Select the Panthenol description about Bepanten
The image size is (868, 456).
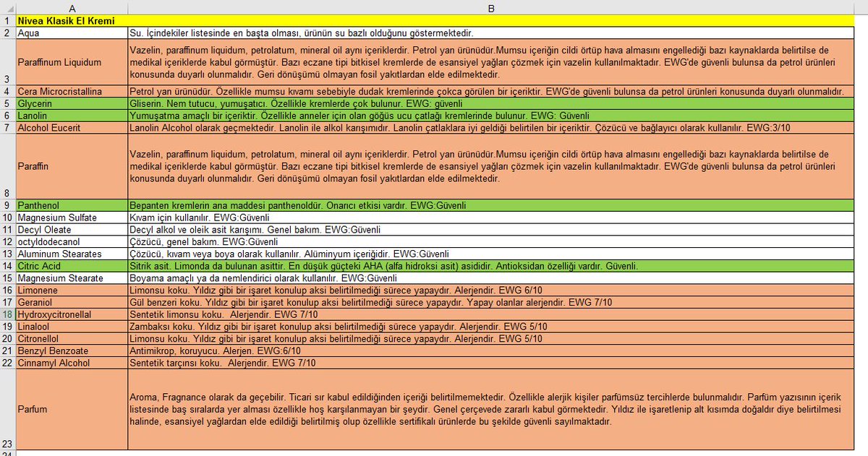click(490, 205)
